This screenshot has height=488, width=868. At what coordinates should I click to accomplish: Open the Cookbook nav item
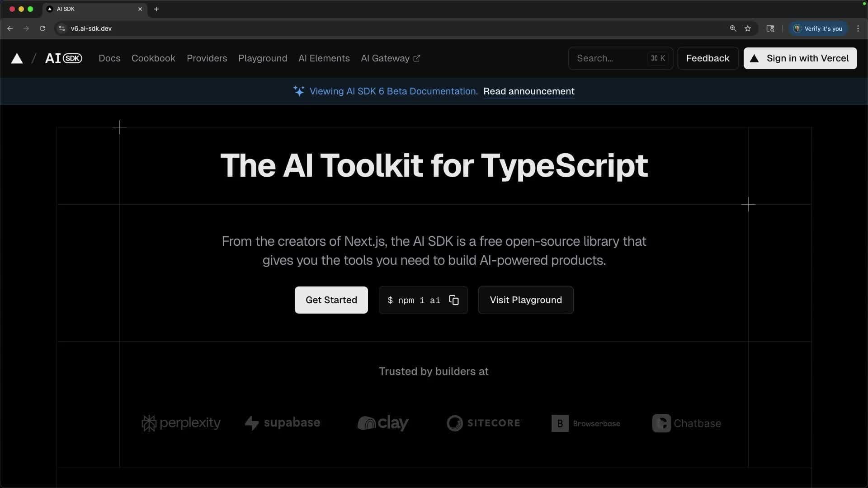[x=153, y=58]
